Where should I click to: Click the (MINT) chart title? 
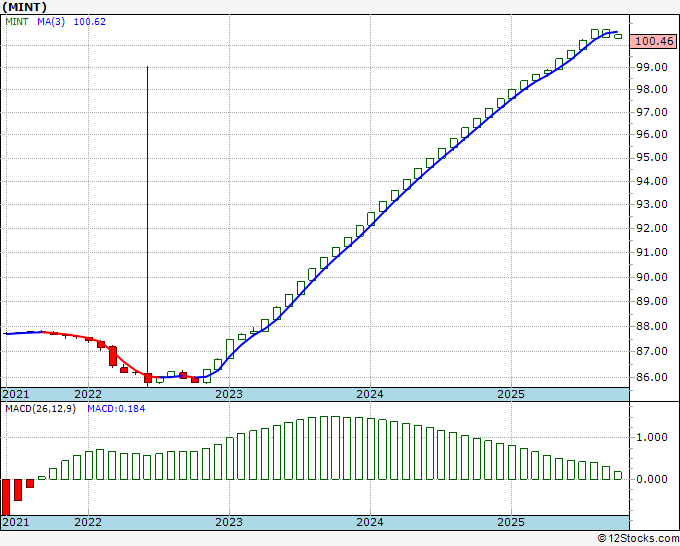pos(24,7)
